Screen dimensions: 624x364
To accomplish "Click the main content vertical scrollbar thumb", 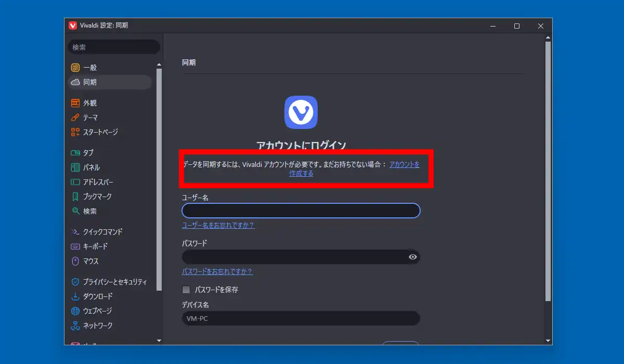I will pyautogui.click(x=548, y=171).
